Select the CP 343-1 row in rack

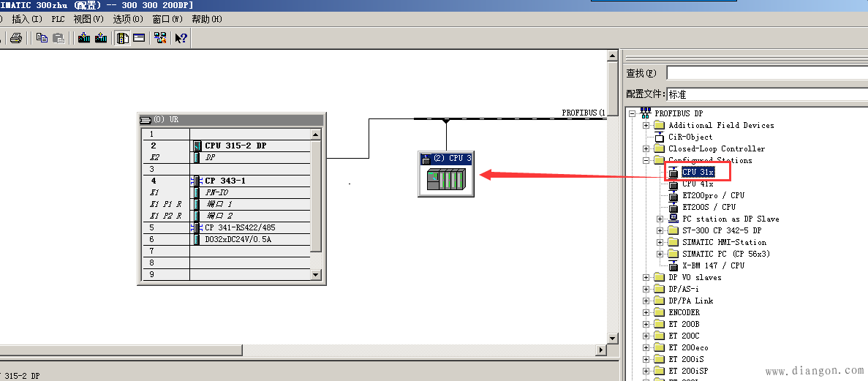click(225, 181)
